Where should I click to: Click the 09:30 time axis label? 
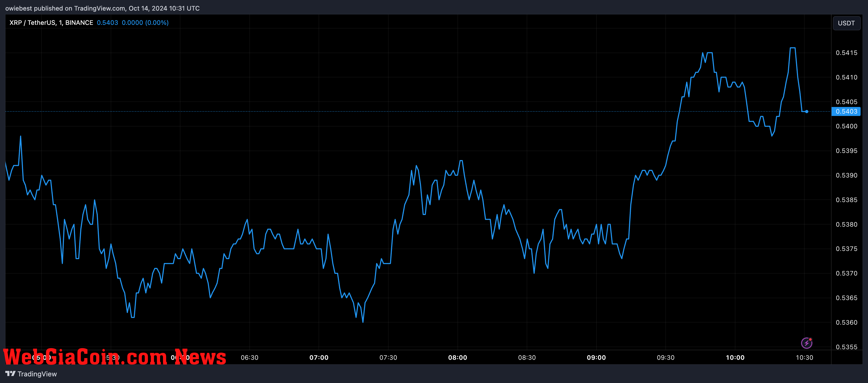click(x=666, y=358)
